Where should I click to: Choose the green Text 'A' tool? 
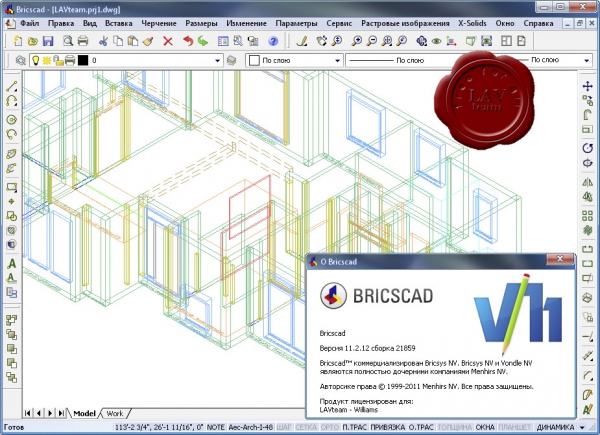(x=11, y=264)
